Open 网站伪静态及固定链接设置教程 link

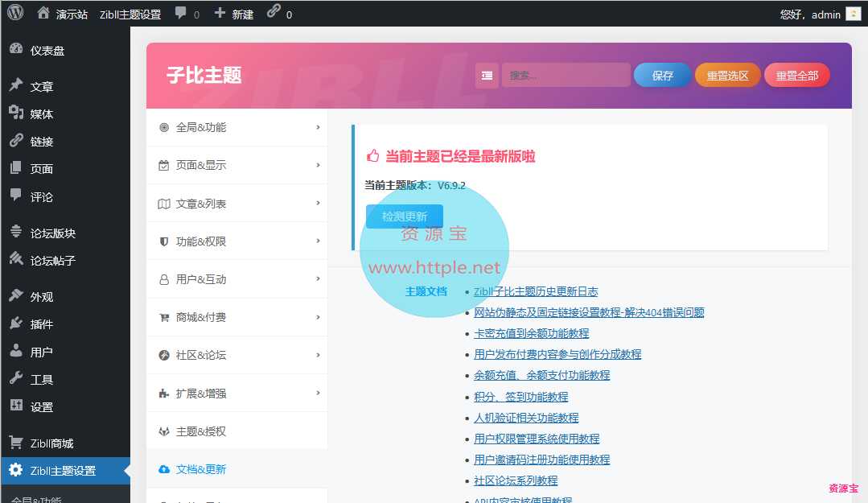click(589, 312)
